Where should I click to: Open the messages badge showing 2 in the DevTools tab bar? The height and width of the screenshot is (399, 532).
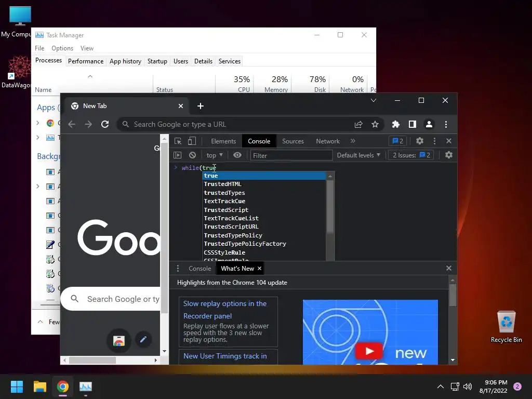tap(397, 141)
